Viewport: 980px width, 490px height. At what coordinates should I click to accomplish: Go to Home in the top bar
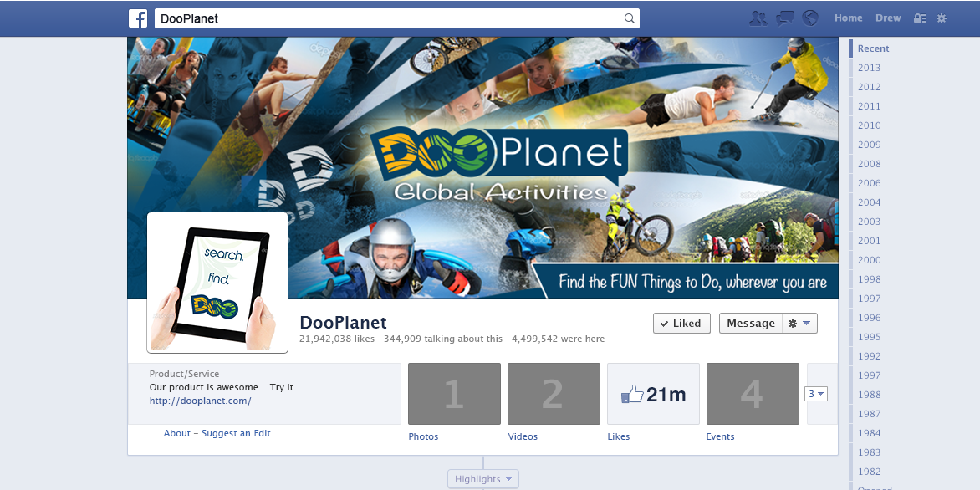pyautogui.click(x=848, y=18)
